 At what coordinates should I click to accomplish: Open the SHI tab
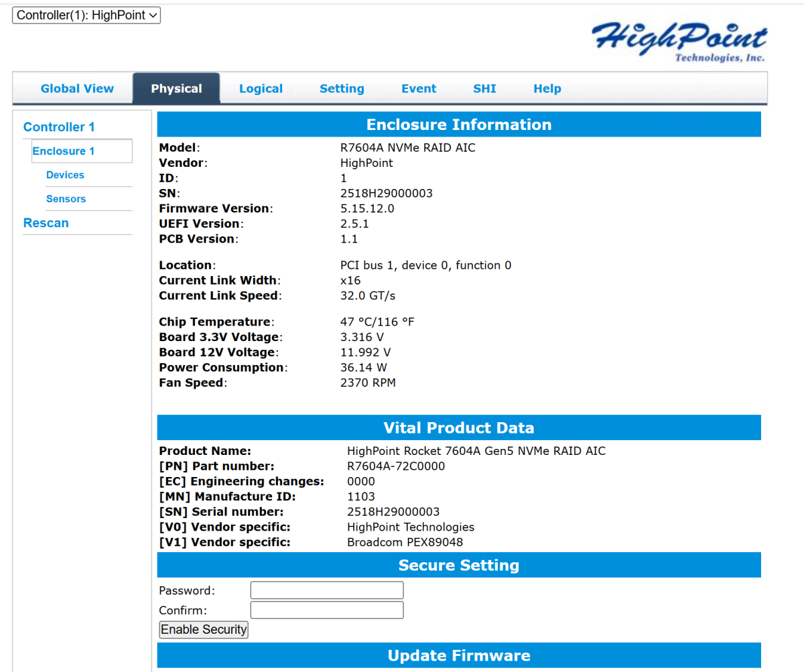click(484, 88)
